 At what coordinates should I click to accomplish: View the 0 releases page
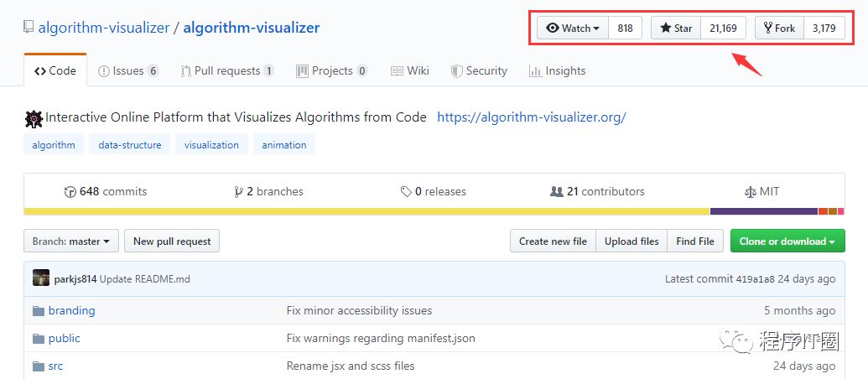(x=434, y=191)
